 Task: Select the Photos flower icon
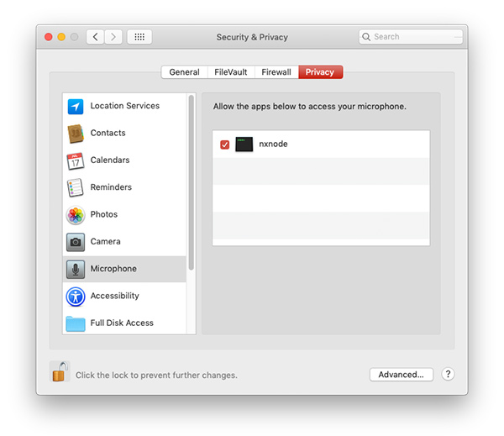pos(76,215)
